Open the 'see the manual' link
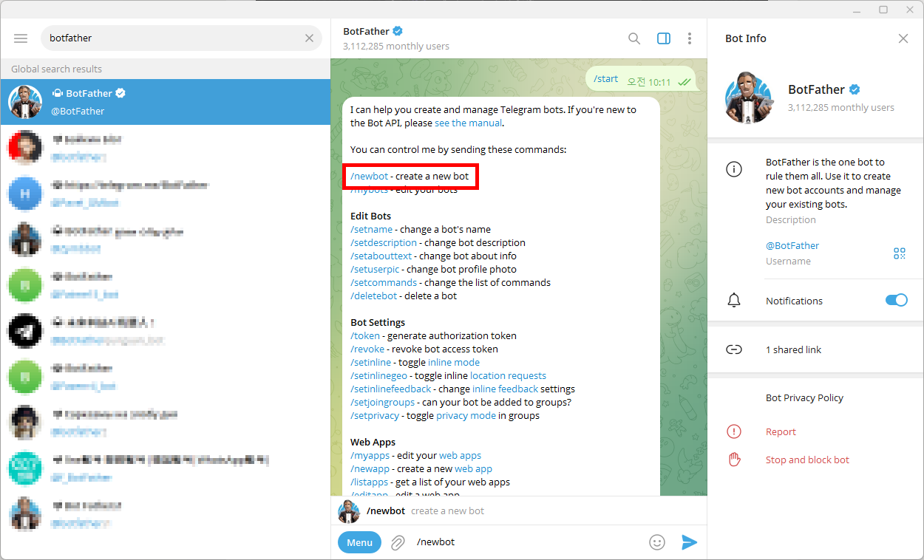This screenshot has height=560, width=924. (468, 123)
